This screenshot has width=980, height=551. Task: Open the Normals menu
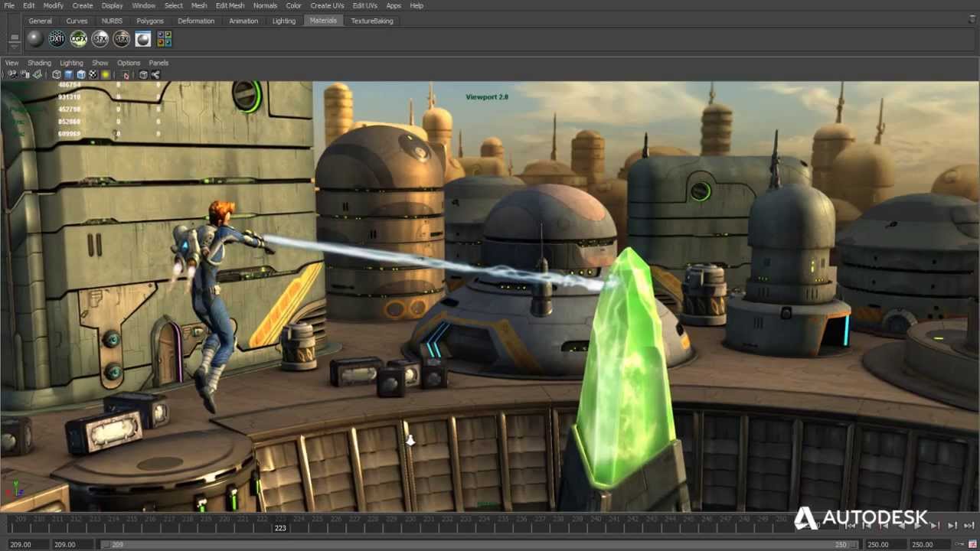[x=265, y=5]
